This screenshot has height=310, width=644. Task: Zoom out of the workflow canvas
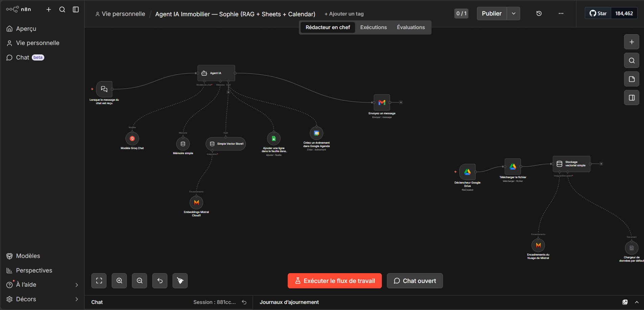(x=139, y=281)
